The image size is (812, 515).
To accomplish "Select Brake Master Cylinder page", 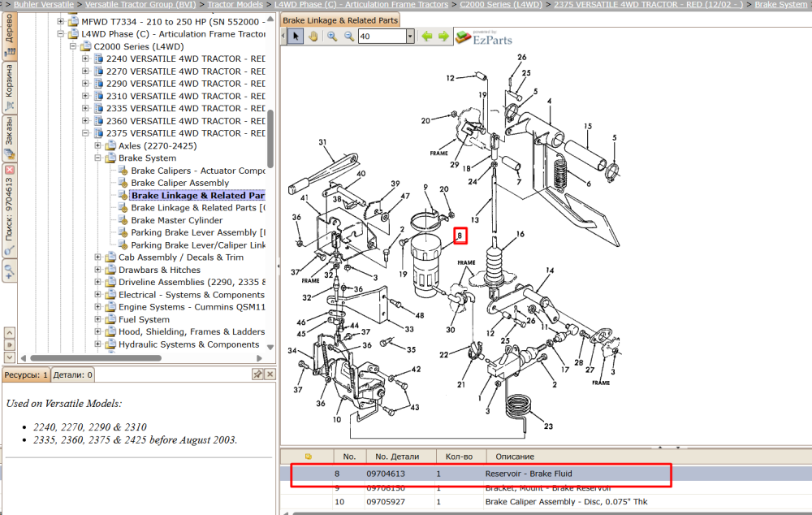I will point(176,220).
